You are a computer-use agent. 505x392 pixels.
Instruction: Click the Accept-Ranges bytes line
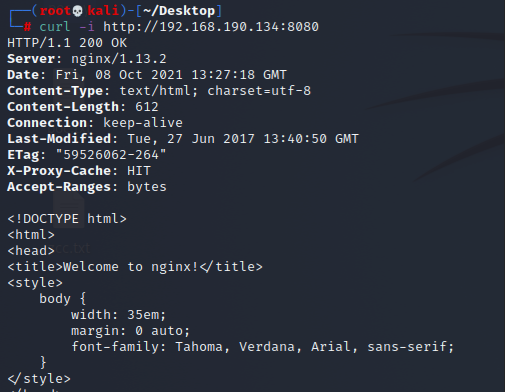pos(87,187)
